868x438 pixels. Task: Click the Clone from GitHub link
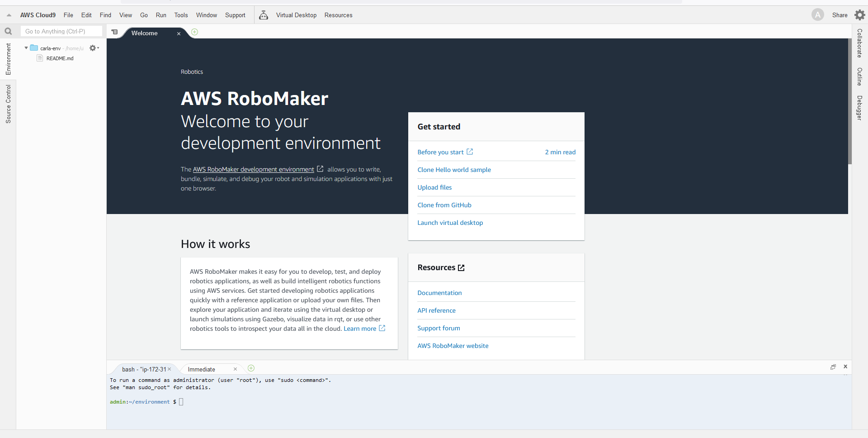(x=444, y=205)
